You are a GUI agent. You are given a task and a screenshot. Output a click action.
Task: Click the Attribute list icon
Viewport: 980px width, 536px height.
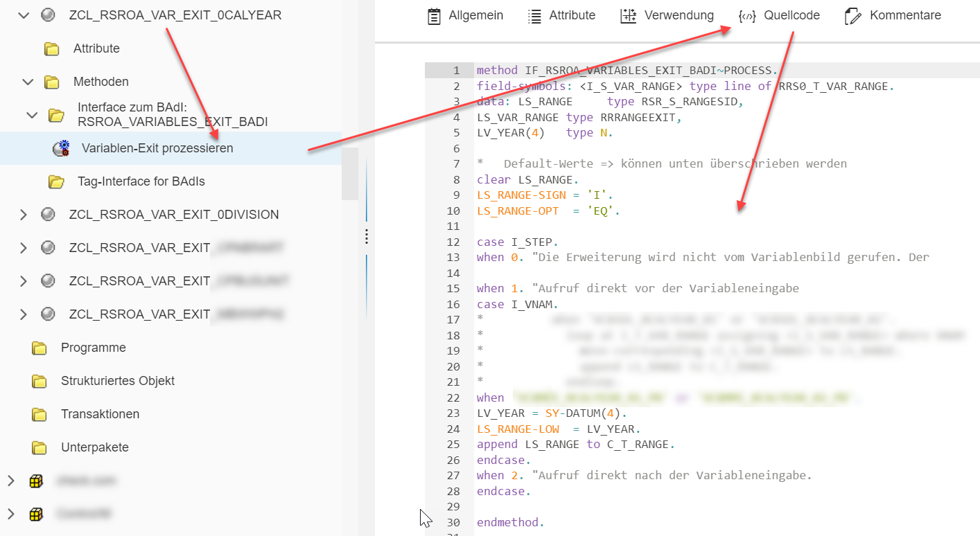point(534,16)
